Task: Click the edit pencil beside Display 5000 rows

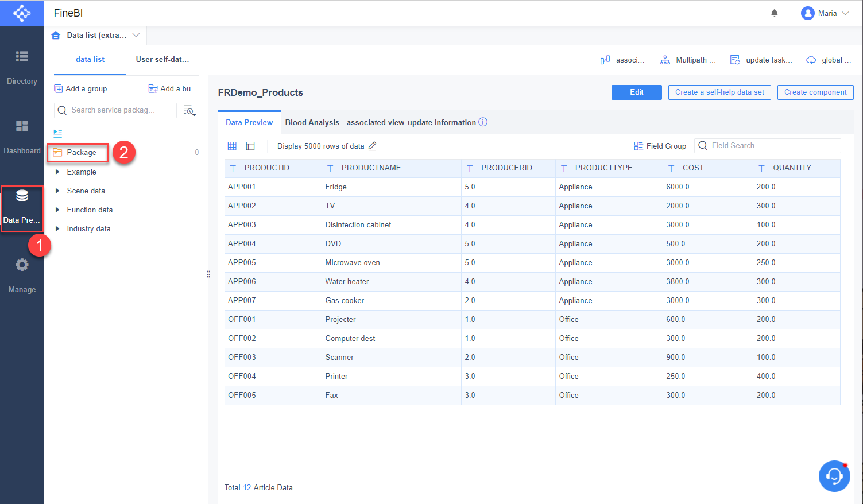Action: tap(372, 146)
